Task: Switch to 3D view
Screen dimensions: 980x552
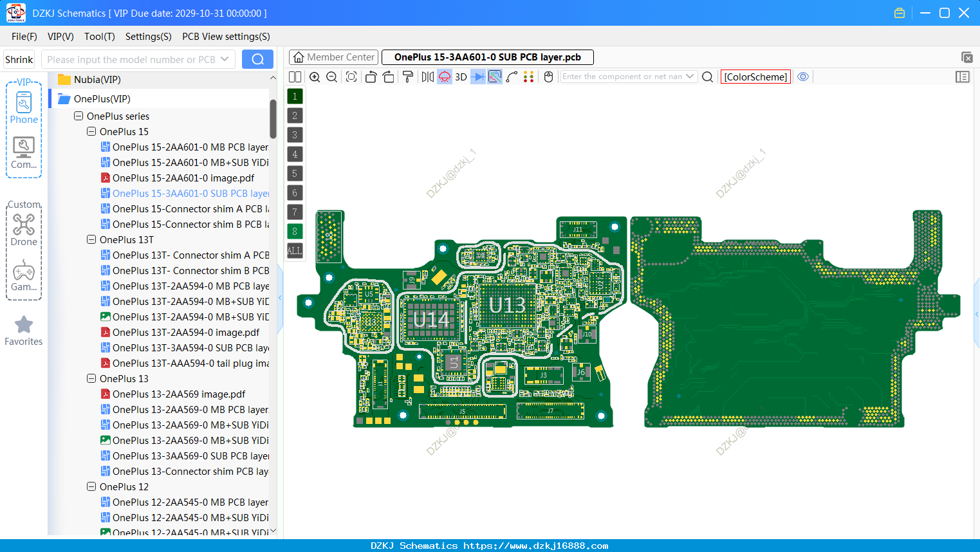Action: pos(461,77)
